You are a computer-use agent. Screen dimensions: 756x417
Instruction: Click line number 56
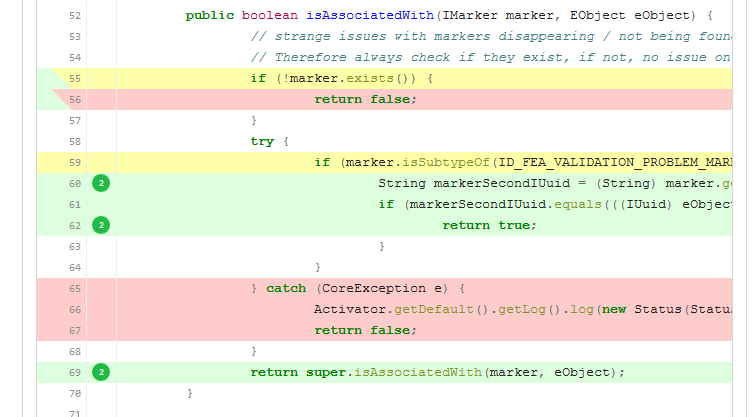click(75, 100)
